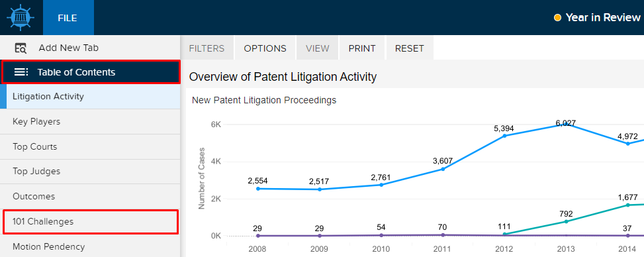Image resolution: width=644 pixels, height=257 pixels.
Task: Open the 101 Challenges section
Action: click(91, 222)
